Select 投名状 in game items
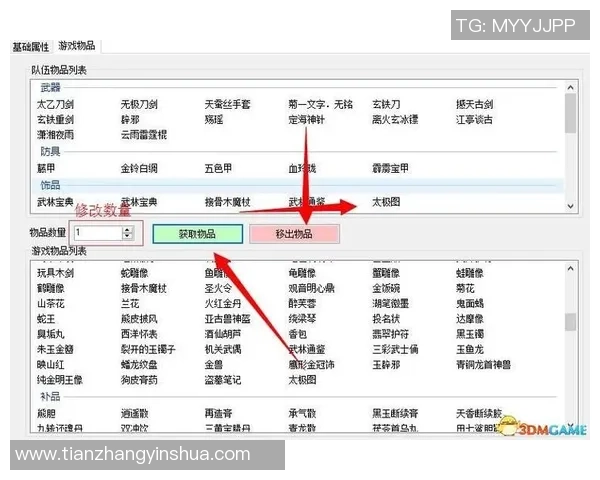Screen dimensions: 600x480 [x=386, y=319]
